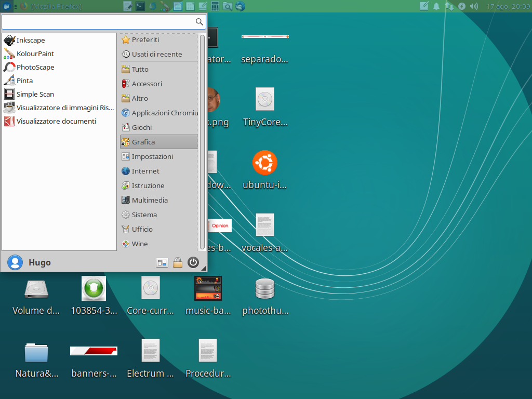Viewport: 532px width, 399px height.
Task: Select the photothu... database file on the desktop
Action: pos(265,297)
